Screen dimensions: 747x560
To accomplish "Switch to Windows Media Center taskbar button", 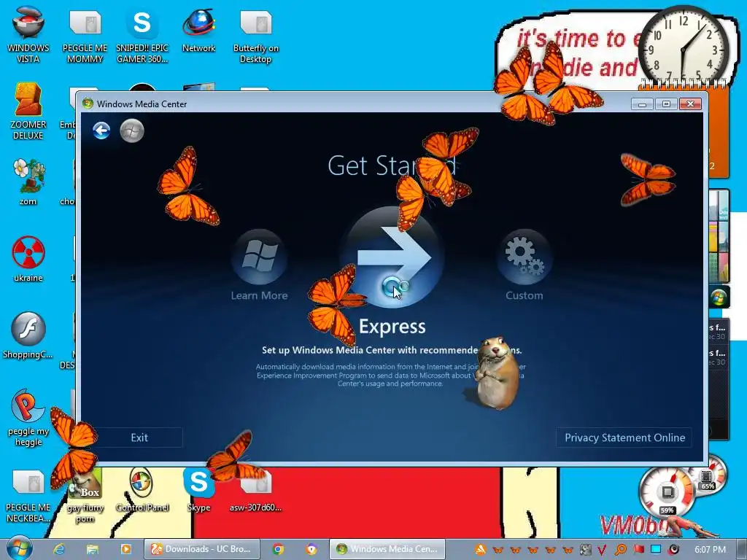I will (x=387, y=549).
